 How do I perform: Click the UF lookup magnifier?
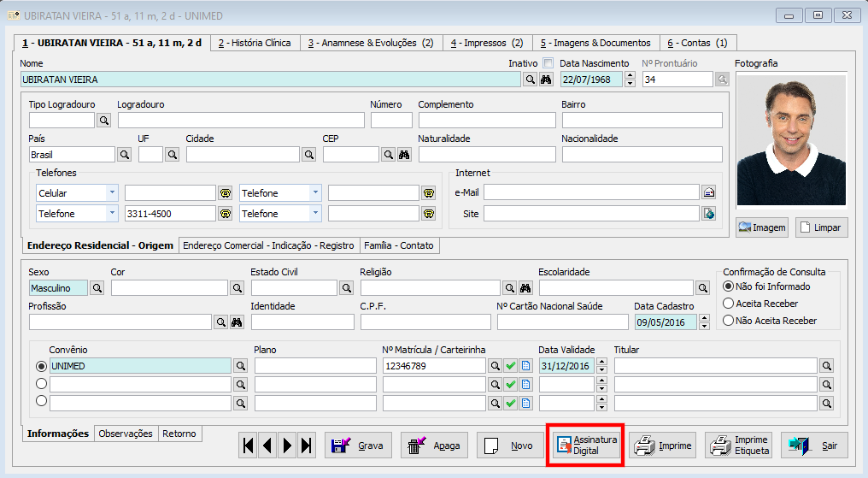(x=173, y=155)
